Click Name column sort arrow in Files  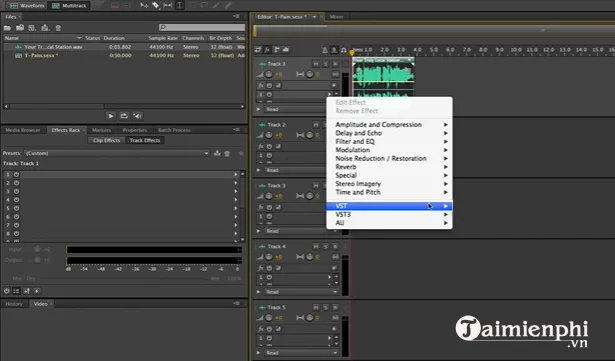pyautogui.click(x=79, y=38)
